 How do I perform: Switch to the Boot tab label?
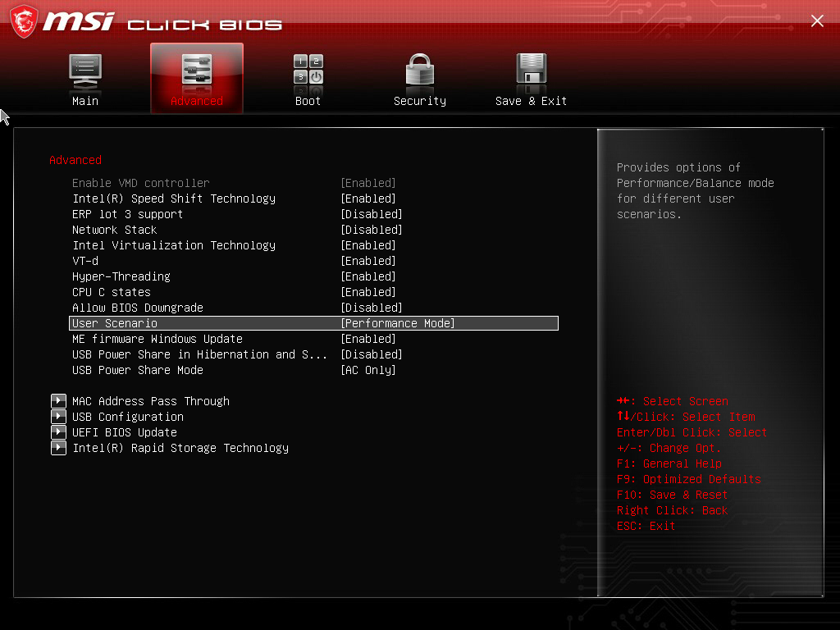coord(308,101)
